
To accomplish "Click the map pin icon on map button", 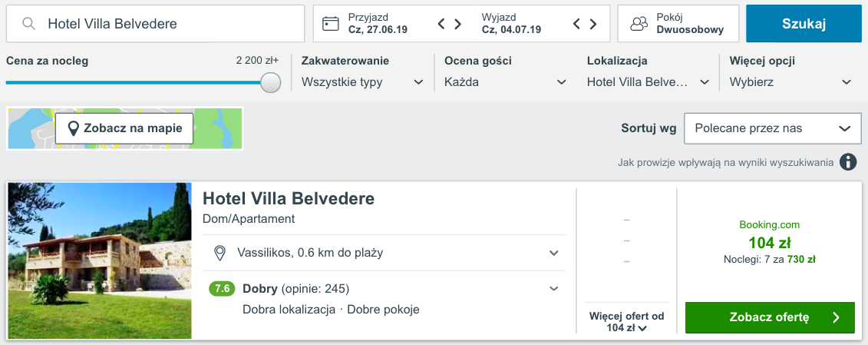I will 72,128.
